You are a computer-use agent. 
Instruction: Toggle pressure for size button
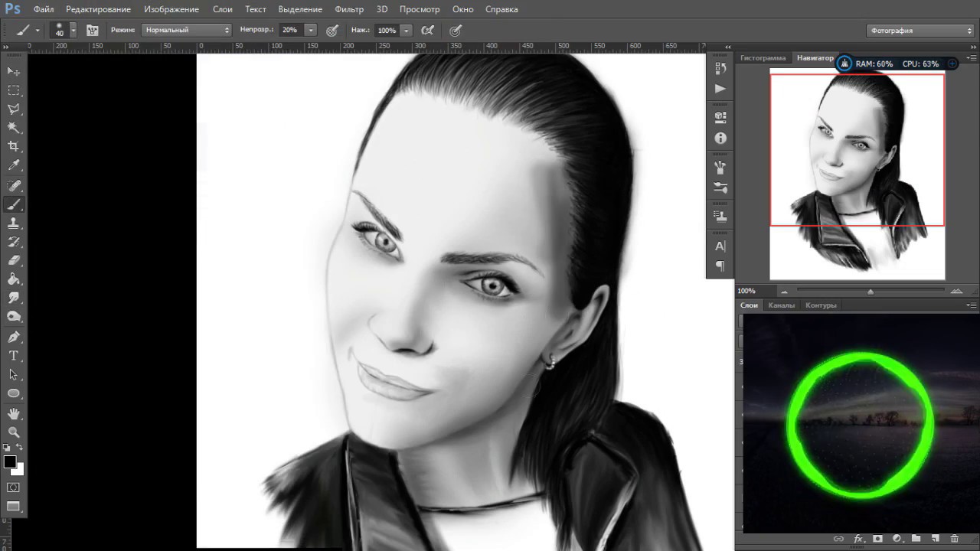(x=456, y=31)
